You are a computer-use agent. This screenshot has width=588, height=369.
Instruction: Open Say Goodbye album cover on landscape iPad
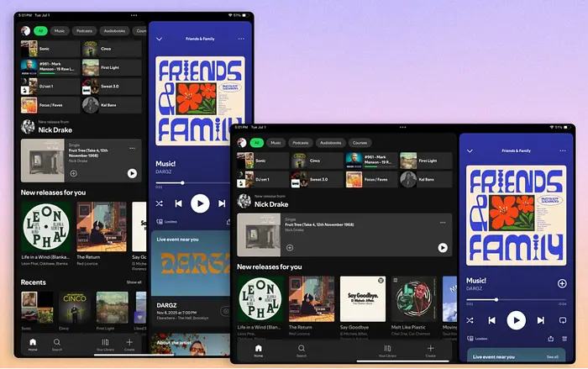pyautogui.click(x=363, y=298)
